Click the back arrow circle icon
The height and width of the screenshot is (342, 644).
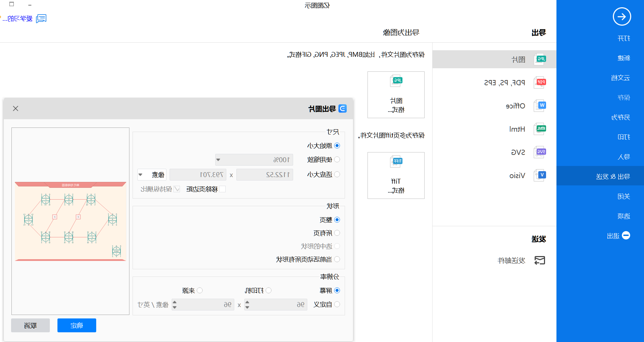pyautogui.click(x=622, y=17)
